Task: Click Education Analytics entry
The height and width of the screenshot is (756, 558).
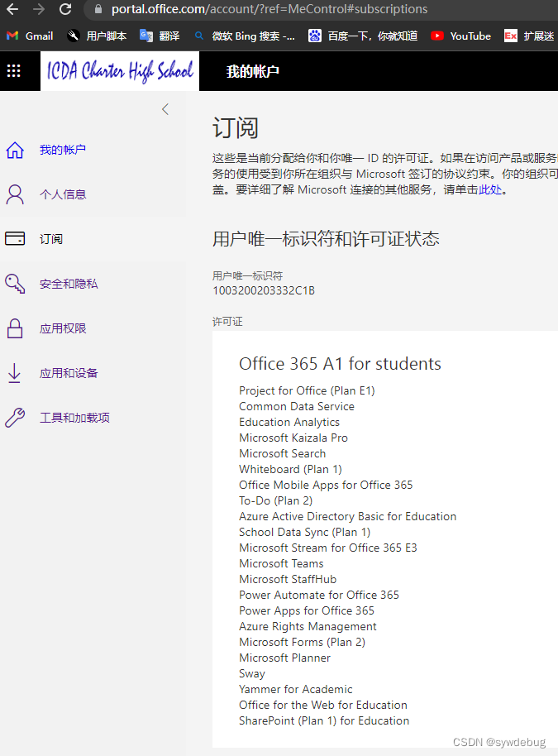Action: pos(289,423)
